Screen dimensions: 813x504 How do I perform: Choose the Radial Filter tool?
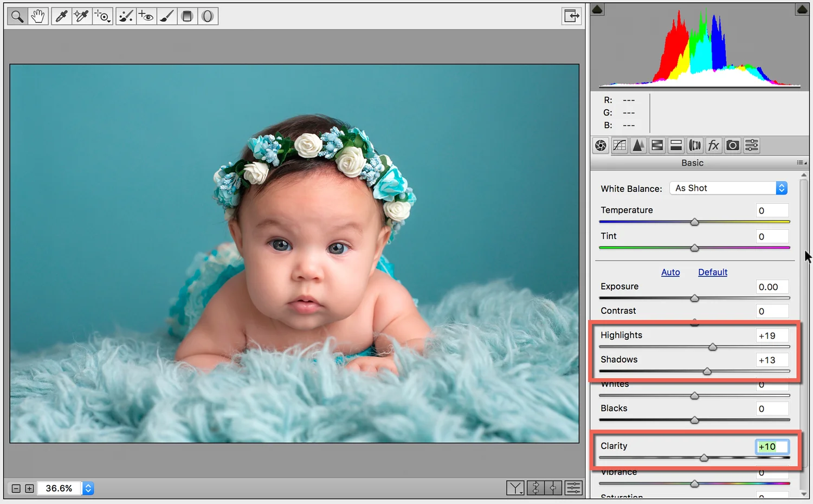pyautogui.click(x=208, y=16)
